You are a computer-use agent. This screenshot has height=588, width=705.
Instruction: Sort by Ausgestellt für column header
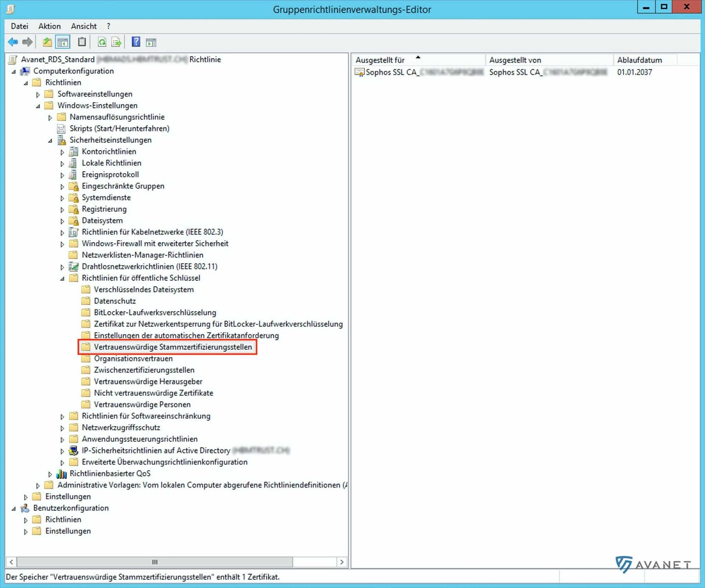click(x=419, y=60)
